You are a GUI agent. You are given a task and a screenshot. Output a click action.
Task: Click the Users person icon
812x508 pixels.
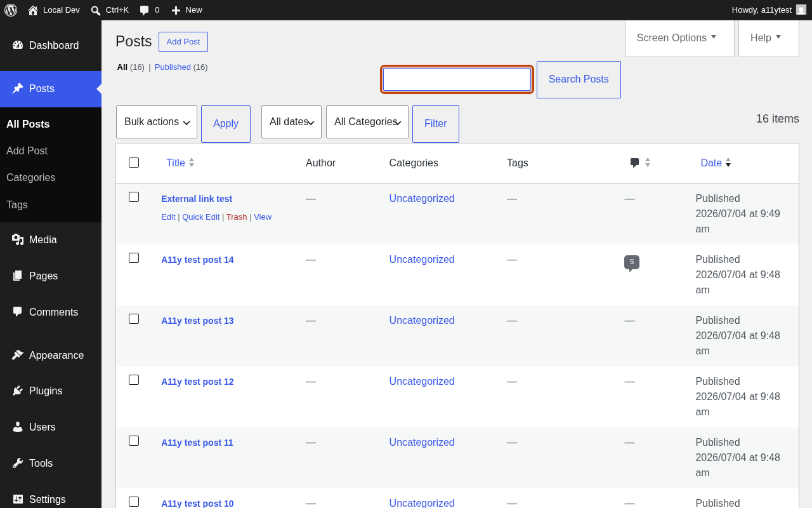pos(18,427)
